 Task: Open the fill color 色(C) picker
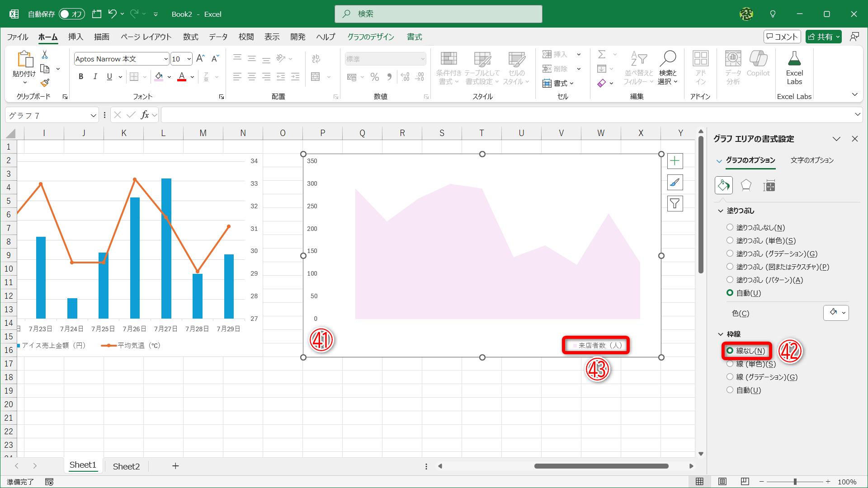(x=836, y=313)
